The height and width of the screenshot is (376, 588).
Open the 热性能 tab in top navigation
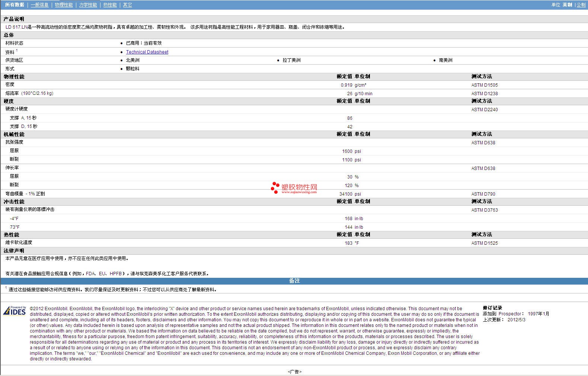pyautogui.click(x=110, y=5)
